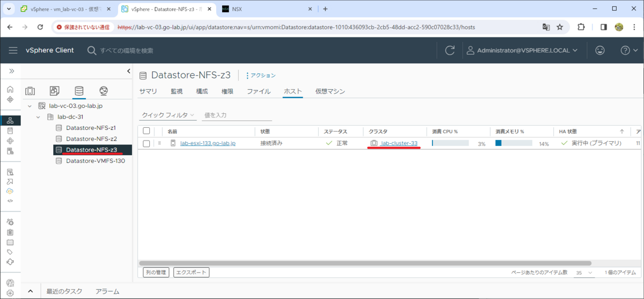Image resolution: width=644 pixels, height=299 pixels.
Task: Open the Shortcuts icon below Home in sidebar
Action: point(10,99)
